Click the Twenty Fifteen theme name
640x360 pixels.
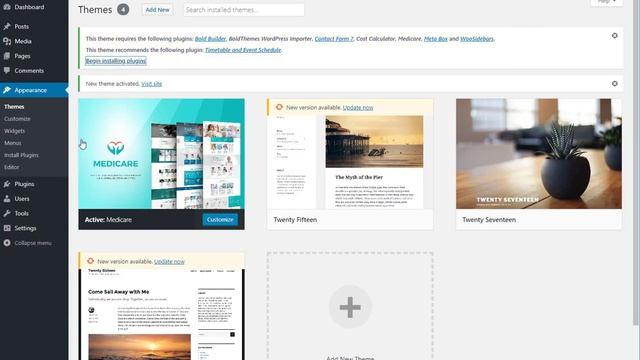click(295, 220)
